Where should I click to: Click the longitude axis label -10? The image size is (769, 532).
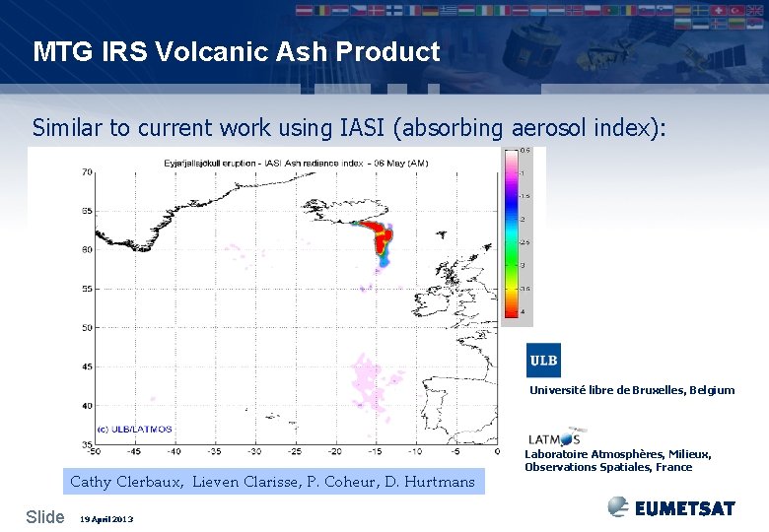tap(415, 451)
